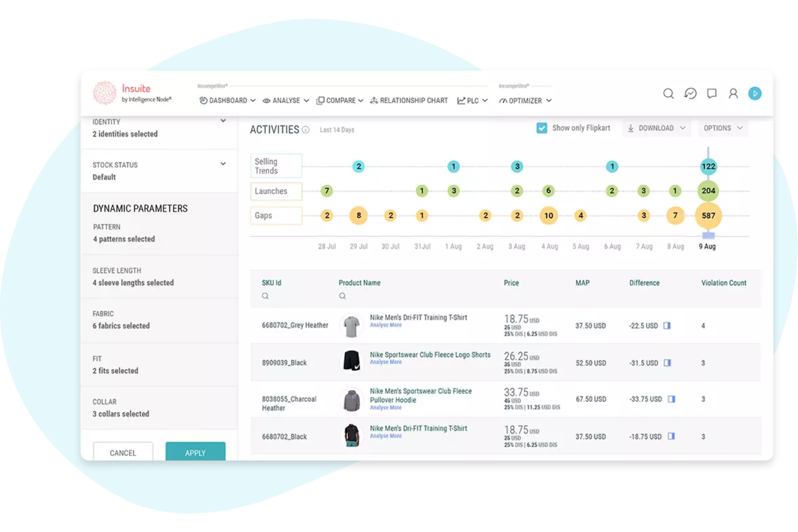
Task: Click the Difference column header
Action: pos(644,283)
